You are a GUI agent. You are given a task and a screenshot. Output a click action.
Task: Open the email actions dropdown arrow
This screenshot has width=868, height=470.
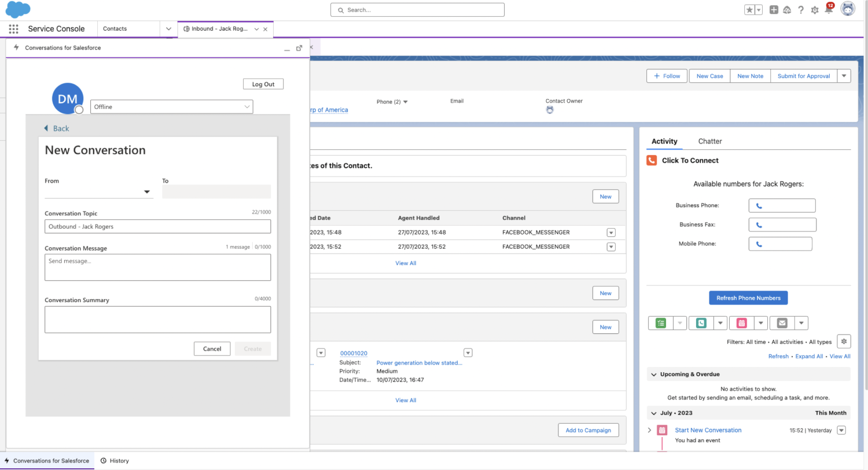[801, 323]
